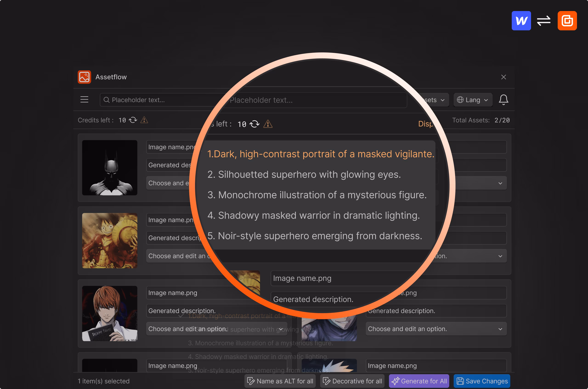Choose option 2 Silhouetted superhero in magnified list
The height and width of the screenshot is (389, 588).
304,174
